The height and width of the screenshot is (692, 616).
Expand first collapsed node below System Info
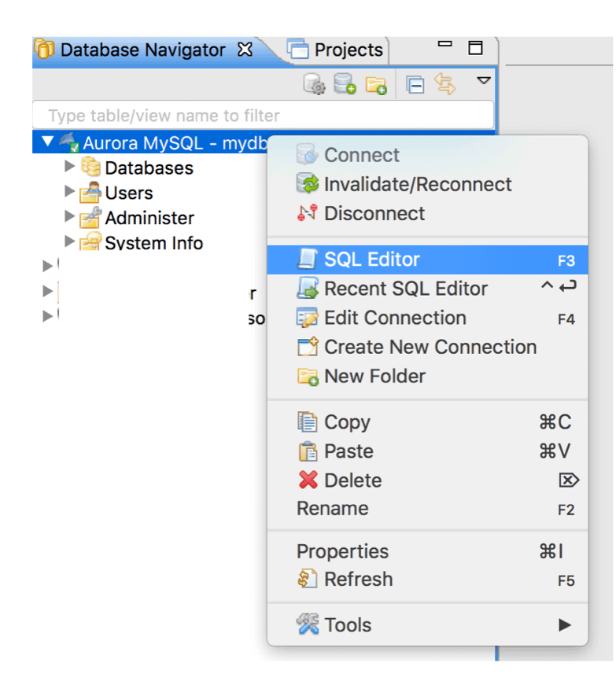[47, 266]
